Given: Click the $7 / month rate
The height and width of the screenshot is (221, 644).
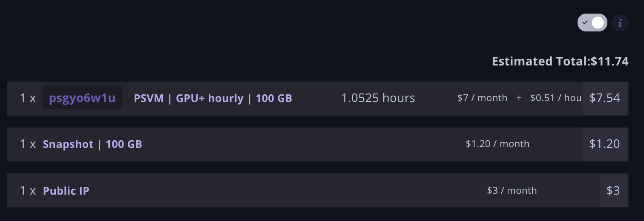Looking at the screenshot, I should pyautogui.click(x=482, y=98).
